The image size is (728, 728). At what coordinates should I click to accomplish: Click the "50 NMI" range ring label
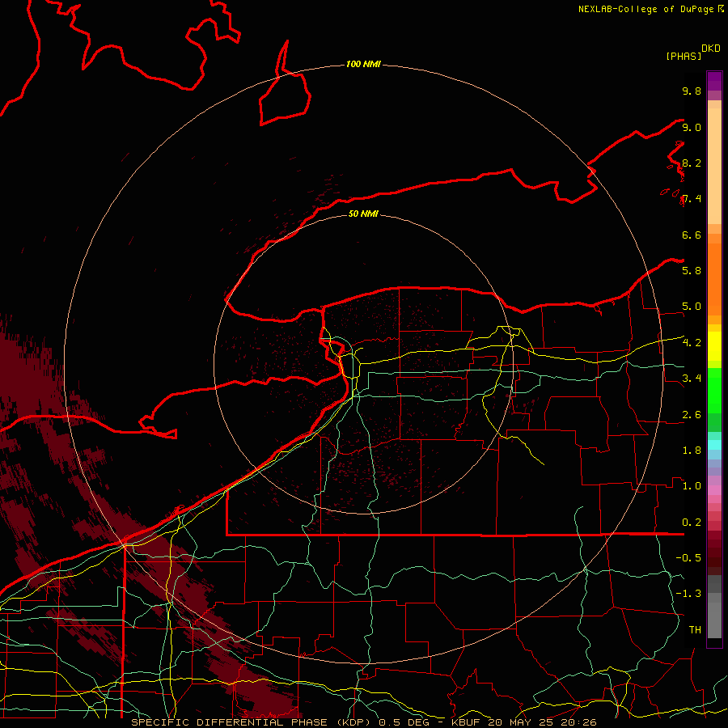(363, 214)
